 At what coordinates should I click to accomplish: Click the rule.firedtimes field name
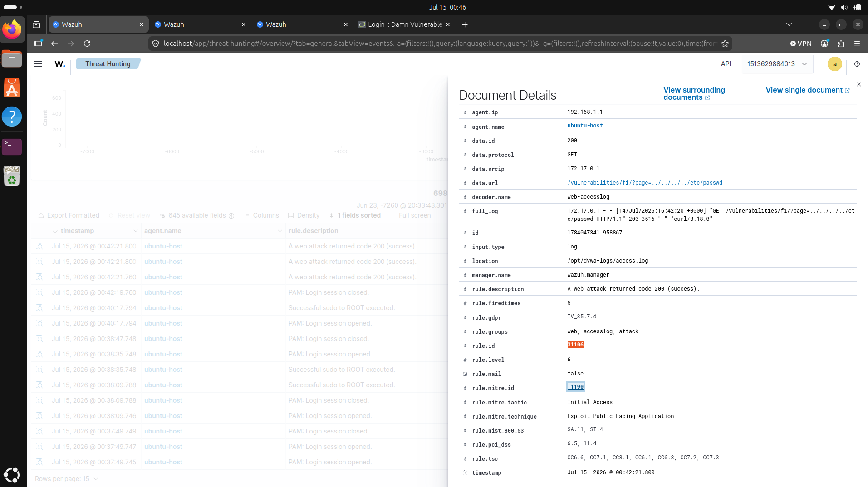(x=496, y=303)
